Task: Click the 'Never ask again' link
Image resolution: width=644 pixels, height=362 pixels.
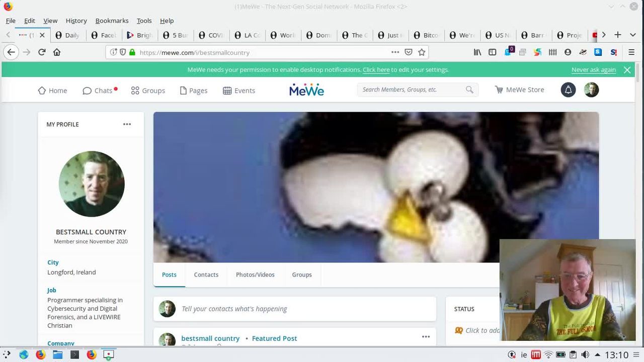Action: point(593,70)
